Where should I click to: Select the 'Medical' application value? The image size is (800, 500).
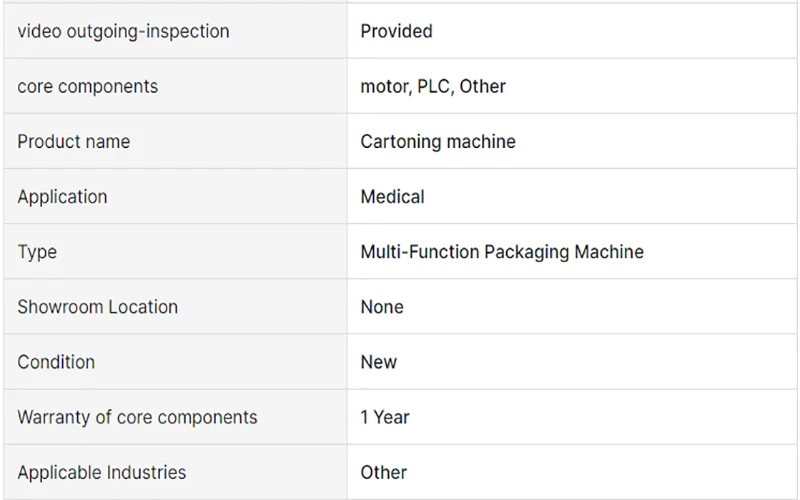(x=392, y=197)
